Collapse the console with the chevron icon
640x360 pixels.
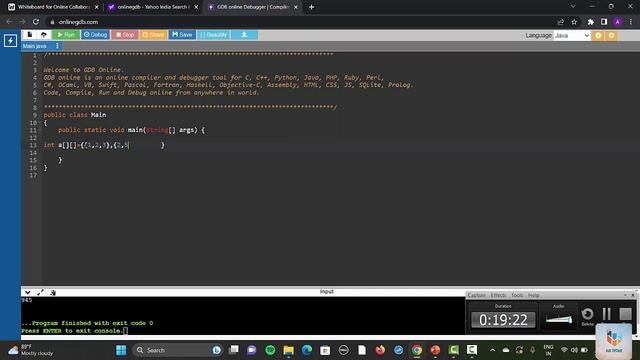pyautogui.click(x=27, y=292)
